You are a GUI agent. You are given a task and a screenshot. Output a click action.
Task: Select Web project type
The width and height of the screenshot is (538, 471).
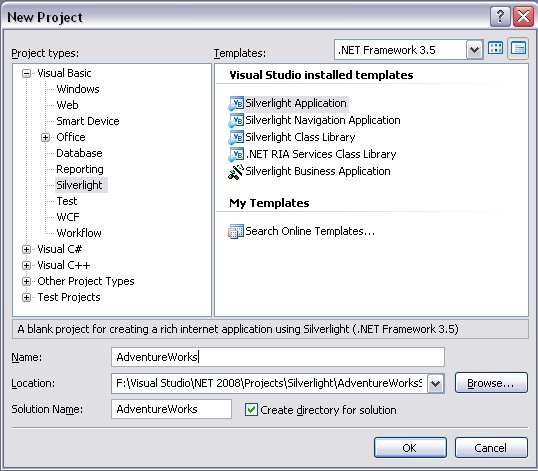point(67,105)
